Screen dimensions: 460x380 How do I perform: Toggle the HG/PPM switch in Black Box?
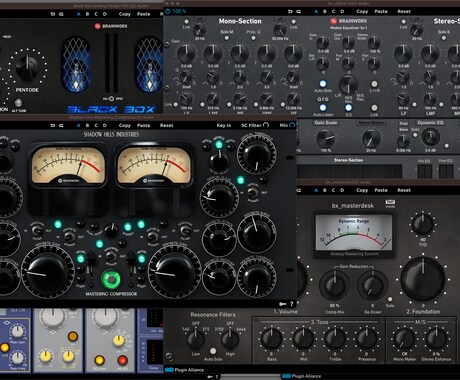pyautogui.click(x=111, y=99)
